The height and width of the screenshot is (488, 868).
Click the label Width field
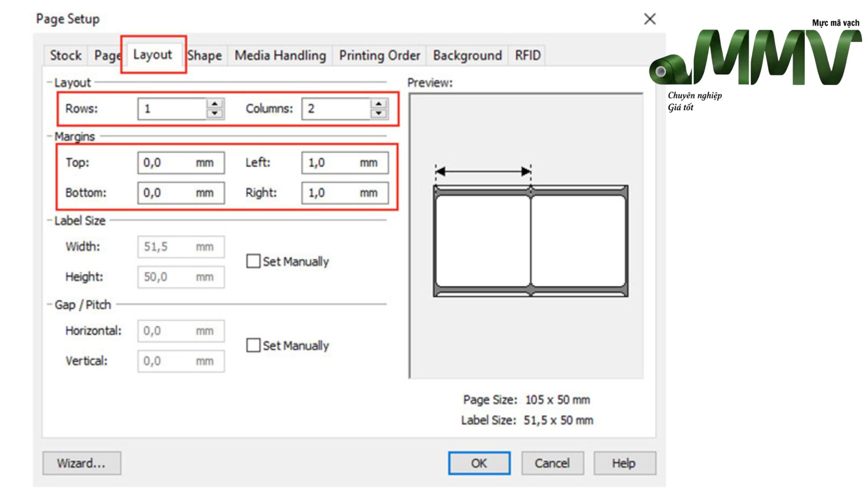pos(181,247)
